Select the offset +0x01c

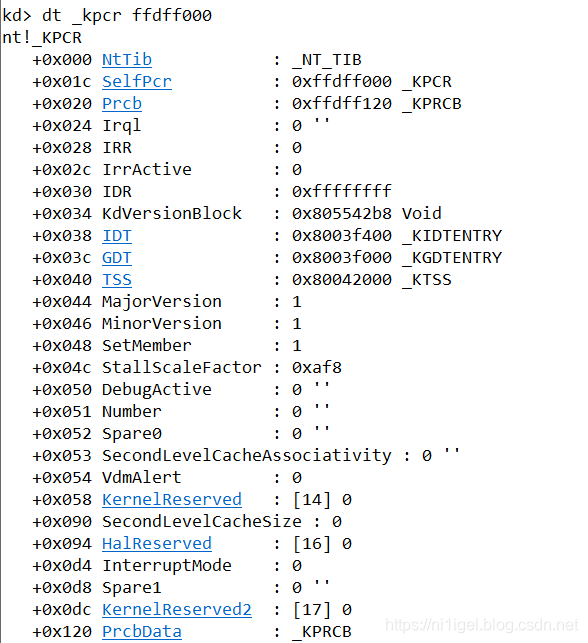(62, 82)
